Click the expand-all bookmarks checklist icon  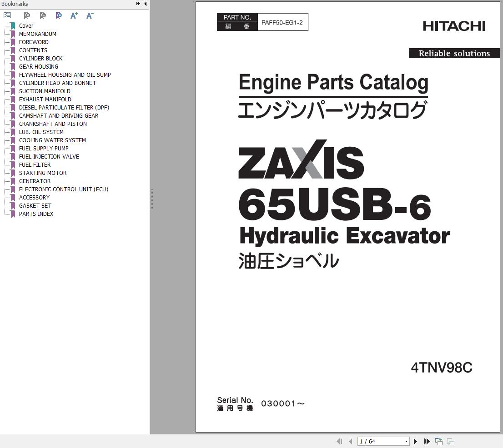(7, 15)
